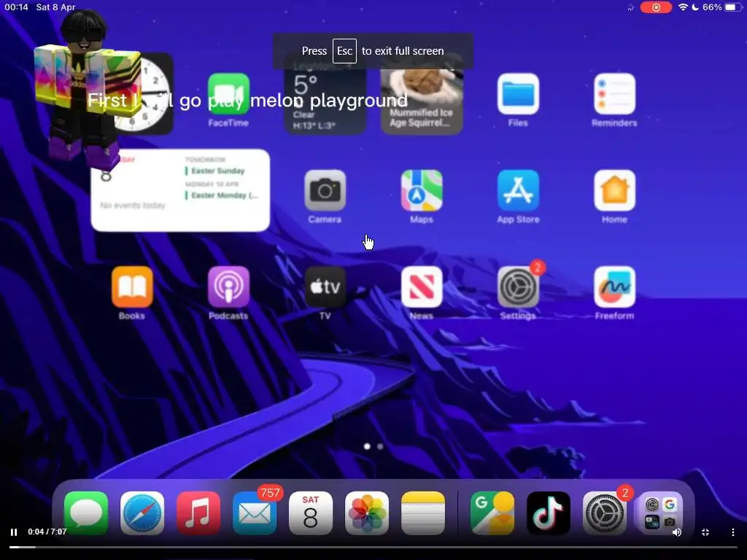Click the Wi-Fi status icon
The image size is (747, 560).
click(683, 7)
